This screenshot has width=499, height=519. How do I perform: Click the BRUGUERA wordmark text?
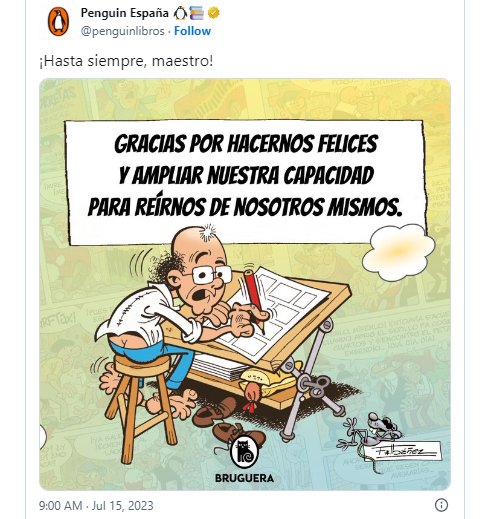coord(244,478)
